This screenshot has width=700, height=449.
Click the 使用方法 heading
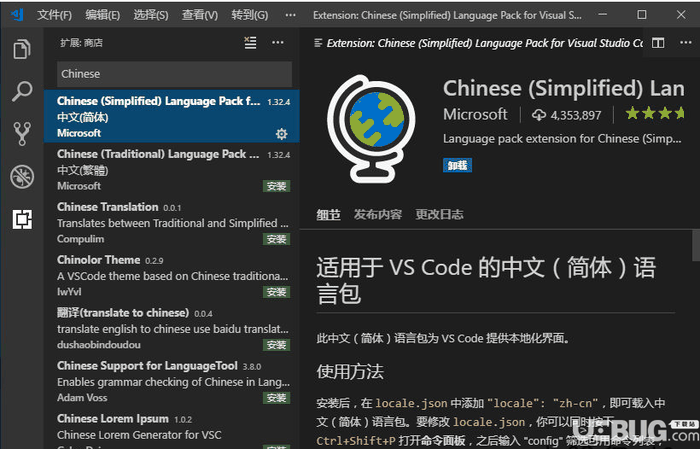click(350, 371)
